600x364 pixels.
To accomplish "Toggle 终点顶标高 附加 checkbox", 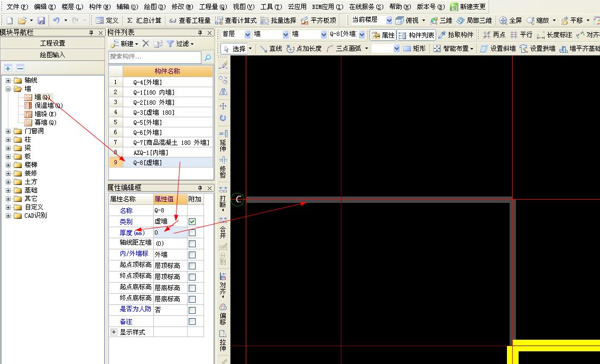I will pos(192,277).
